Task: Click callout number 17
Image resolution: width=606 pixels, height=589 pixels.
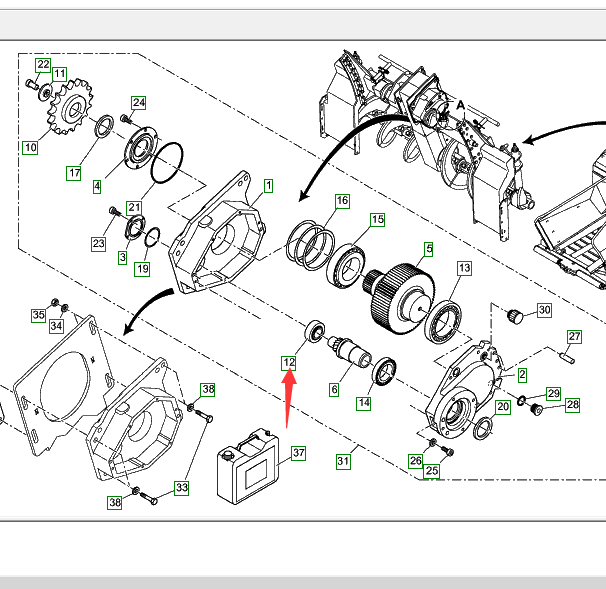Action: point(74,173)
